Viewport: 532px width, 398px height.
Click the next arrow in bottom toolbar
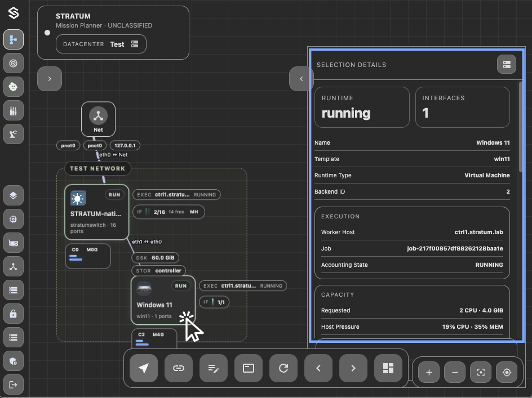point(353,368)
